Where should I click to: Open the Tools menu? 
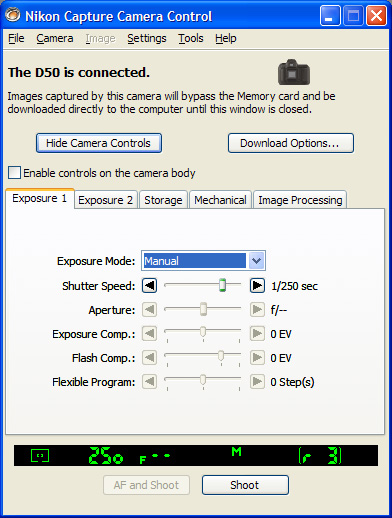[190, 38]
